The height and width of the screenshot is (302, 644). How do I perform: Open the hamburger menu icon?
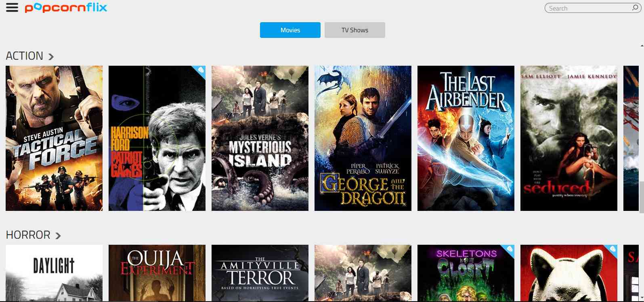pyautogui.click(x=12, y=8)
